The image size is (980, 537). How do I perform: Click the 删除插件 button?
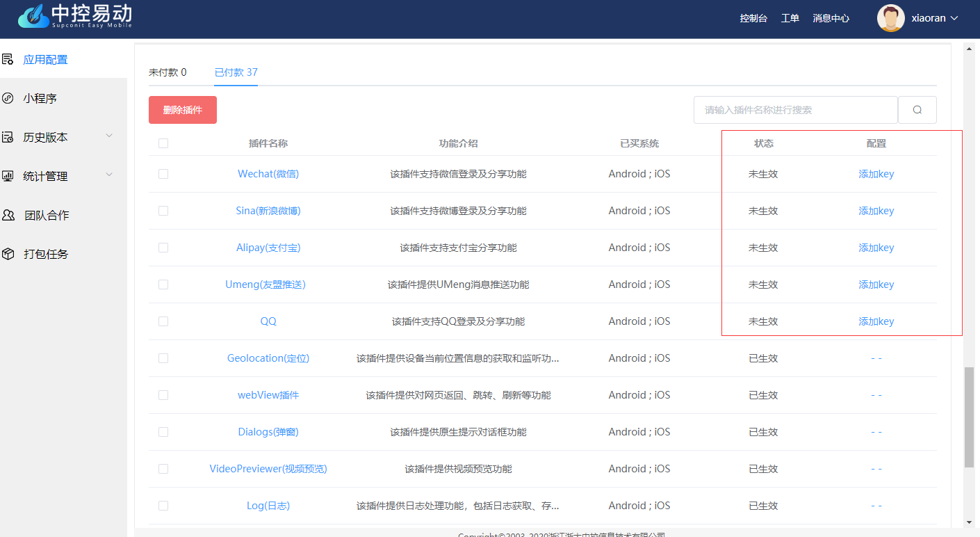click(x=183, y=110)
